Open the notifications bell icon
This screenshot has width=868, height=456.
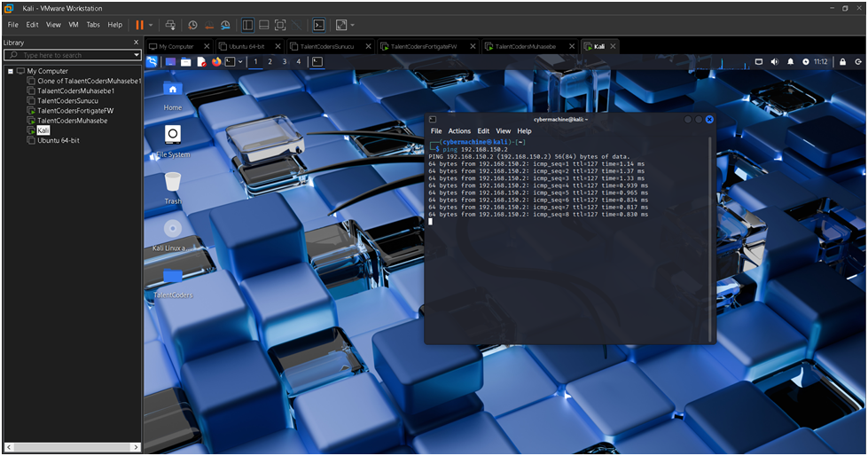point(791,61)
